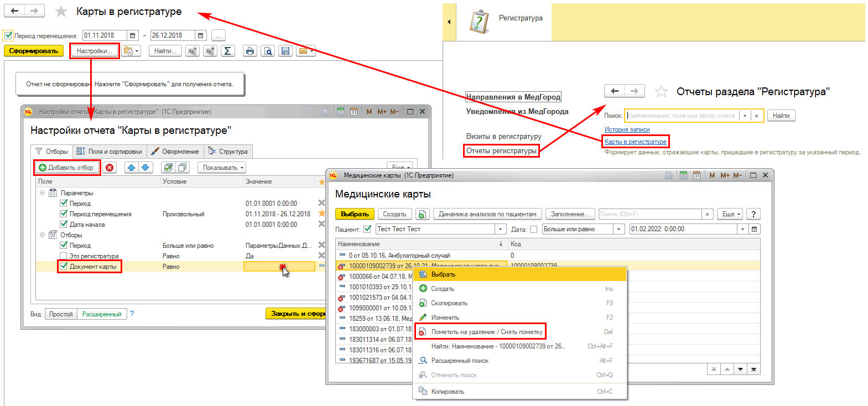Click the Sum (Σ) toolbar icon
The image size is (868, 406).
tap(227, 51)
